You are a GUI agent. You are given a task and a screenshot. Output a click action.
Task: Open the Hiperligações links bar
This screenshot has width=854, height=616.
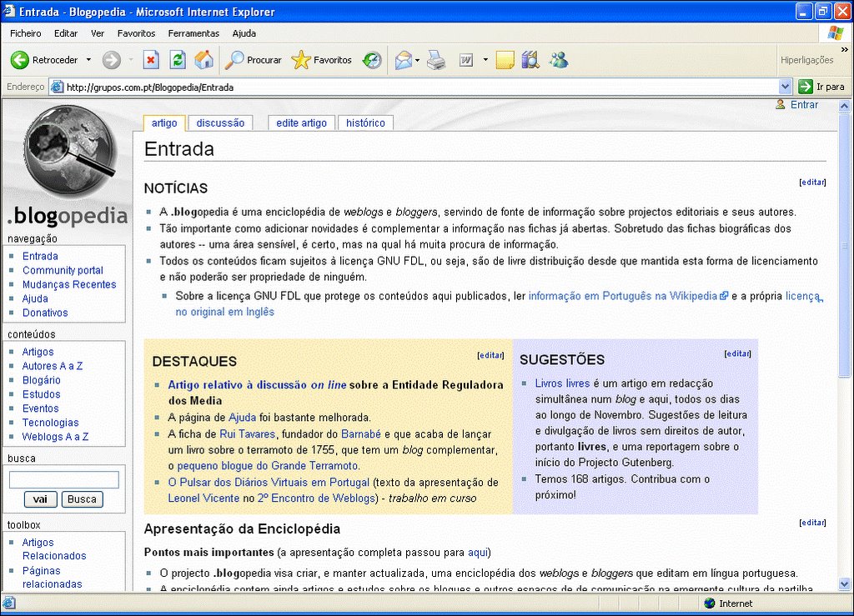806,60
